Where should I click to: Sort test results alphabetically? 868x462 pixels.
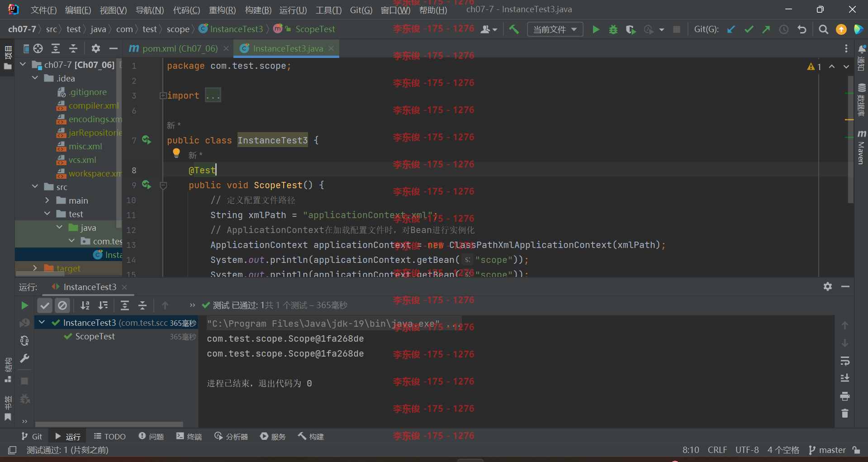point(85,305)
